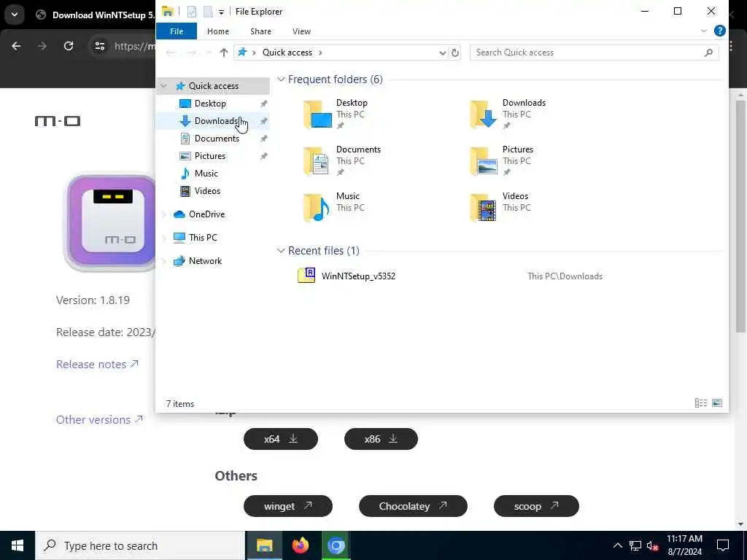
Task: Open the browser tab search dropdown
Action: click(15, 15)
